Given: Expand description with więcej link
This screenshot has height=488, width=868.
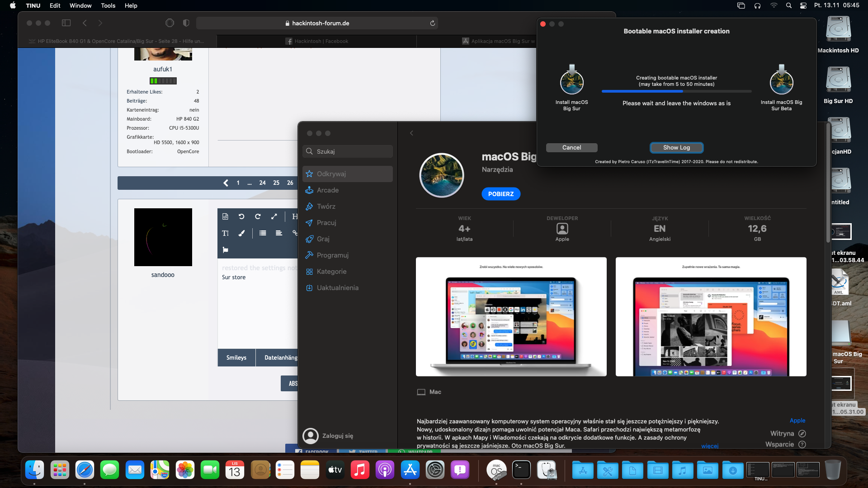Looking at the screenshot, I should tap(709, 446).
